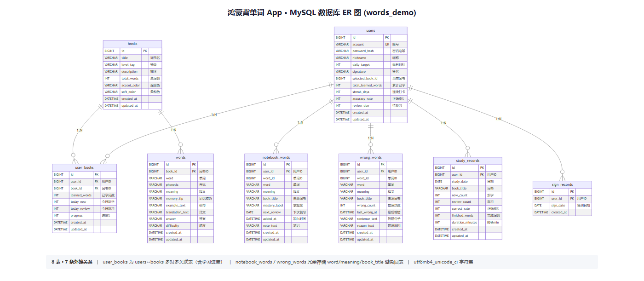
Task: Click the "daily_target" column in users
Action: 371,65
